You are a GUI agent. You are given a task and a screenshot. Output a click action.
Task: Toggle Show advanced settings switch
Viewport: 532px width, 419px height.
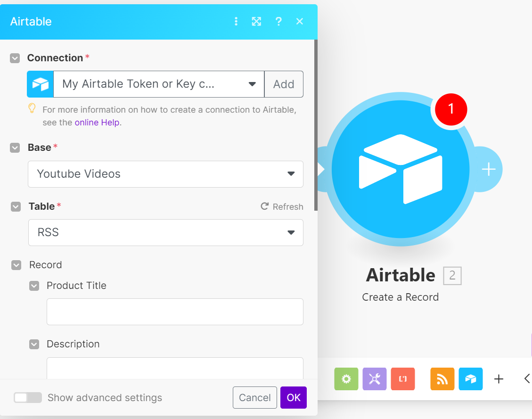(x=28, y=398)
